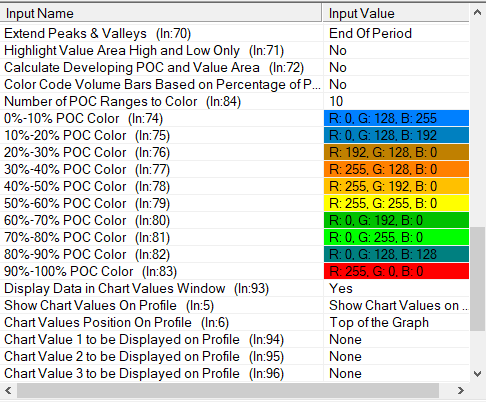Viewport: 486px width, 402px height.
Task: Select the 70%-80% POC Color label
Action: pyautogui.click(x=87, y=237)
